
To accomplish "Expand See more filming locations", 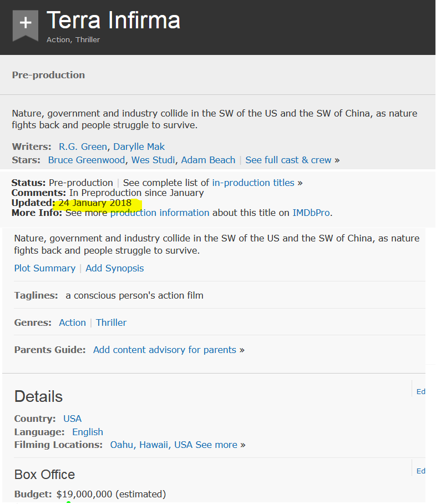I will pyautogui.click(x=216, y=445).
